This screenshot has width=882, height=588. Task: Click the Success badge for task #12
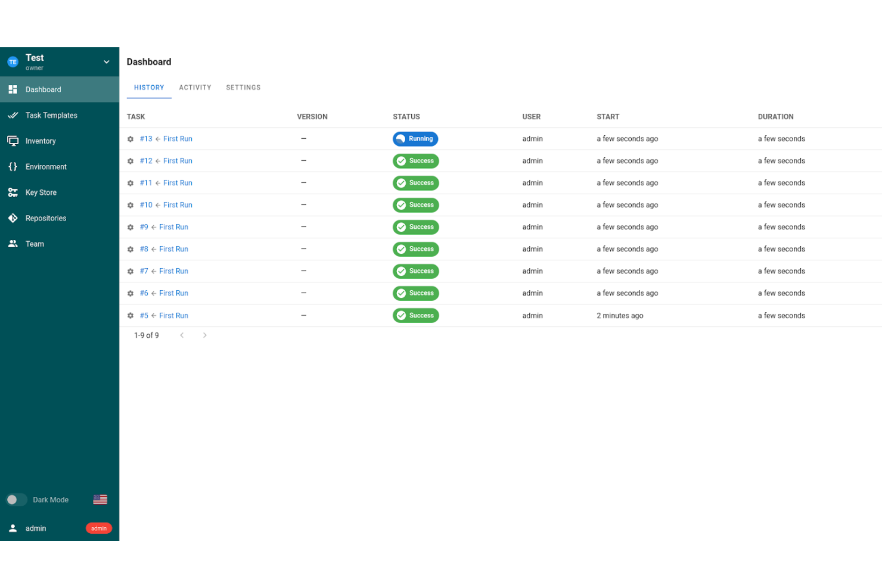point(415,161)
